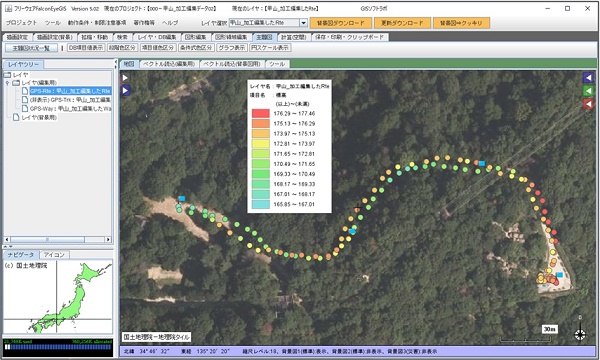This screenshot has width=600, height=360.
Task: Click the 背景図⇒クッキリ button
Action: 461,23
